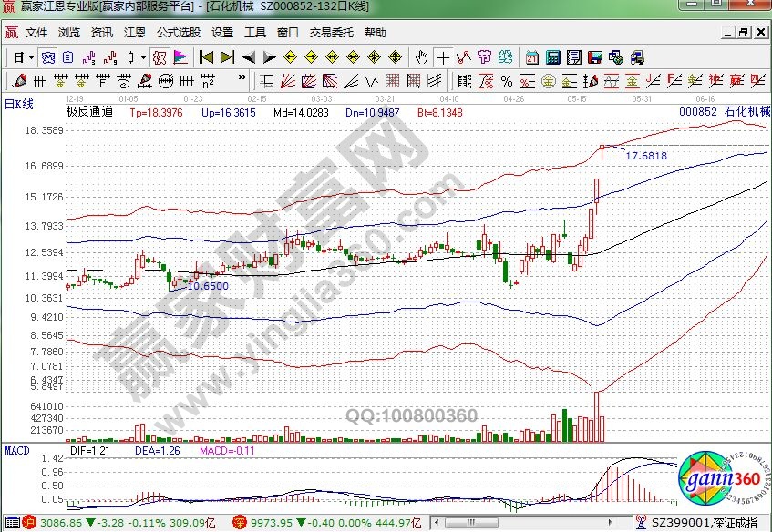Open the calendar icon in toolbar
Image resolution: width=772 pixels, height=532 pixels.
[x=532, y=57]
